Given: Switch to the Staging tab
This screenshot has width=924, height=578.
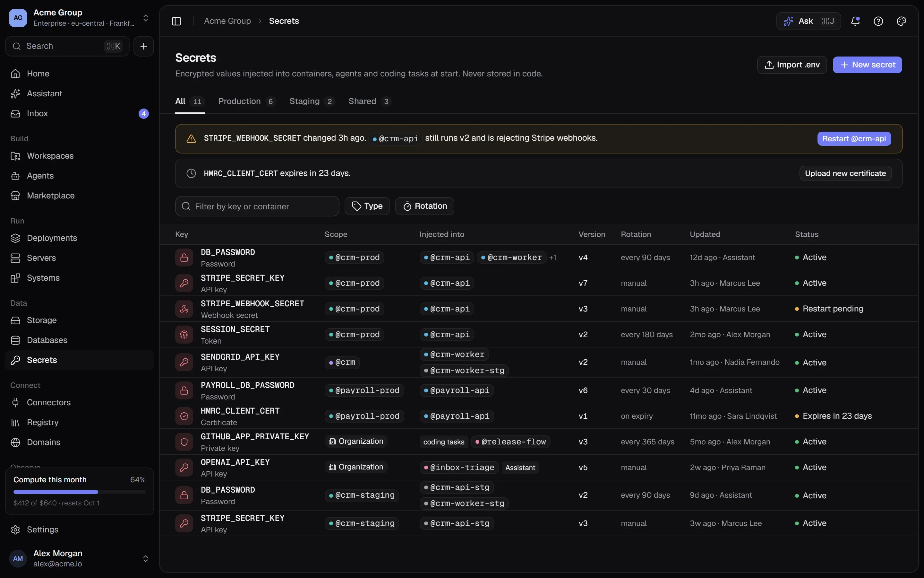Looking at the screenshot, I should [x=312, y=101].
